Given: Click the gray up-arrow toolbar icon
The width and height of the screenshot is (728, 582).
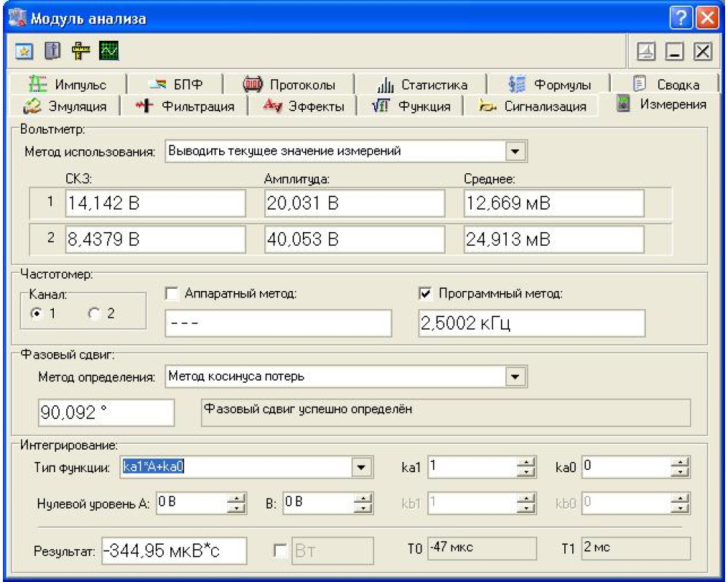Looking at the screenshot, I should [51, 52].
